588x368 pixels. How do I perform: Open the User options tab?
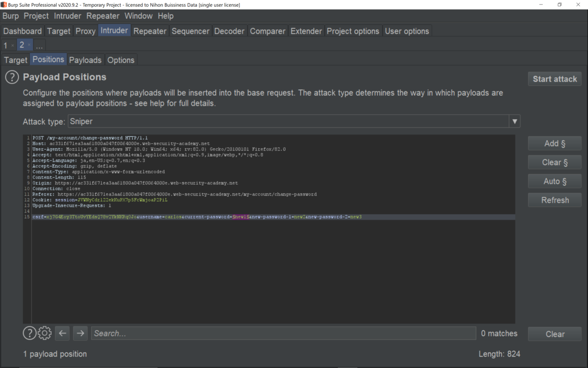point(407,31)
